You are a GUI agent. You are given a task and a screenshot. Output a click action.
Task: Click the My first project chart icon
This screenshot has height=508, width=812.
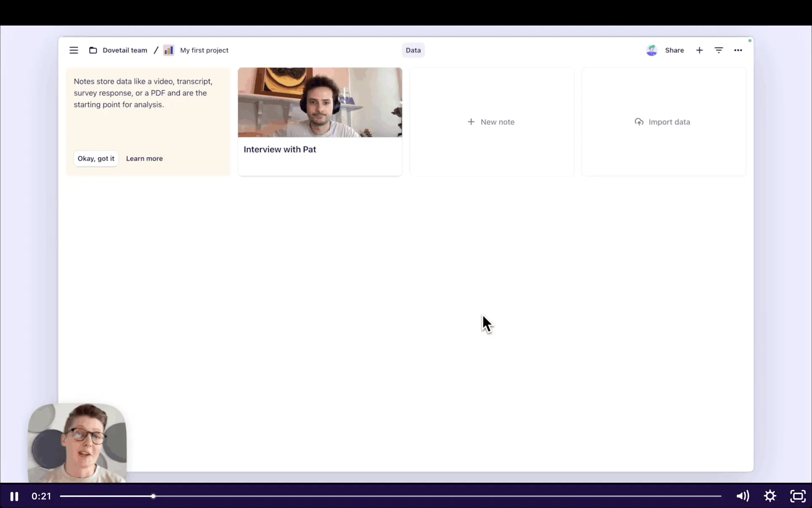(169, 50)
